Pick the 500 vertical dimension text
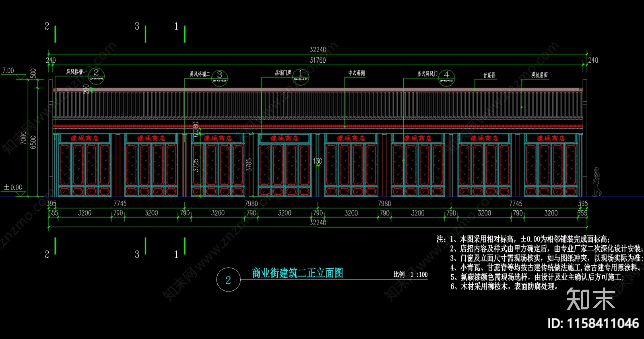This screenshot has height=339, width=644. click(33, 73)
